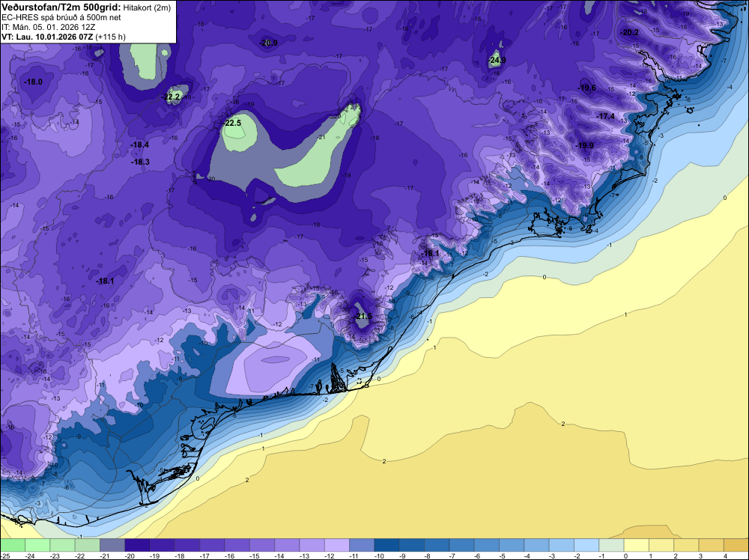Screen dimensions: 749x560
Task: Pick the legend swatch labeled -7
Action: (x=461, y=545)
